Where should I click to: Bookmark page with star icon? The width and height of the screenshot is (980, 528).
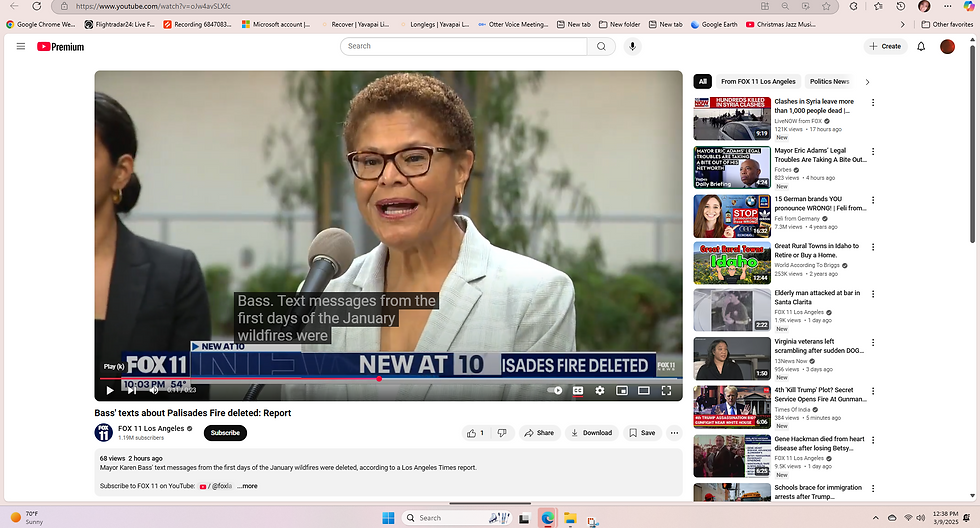tap(826, 6)
